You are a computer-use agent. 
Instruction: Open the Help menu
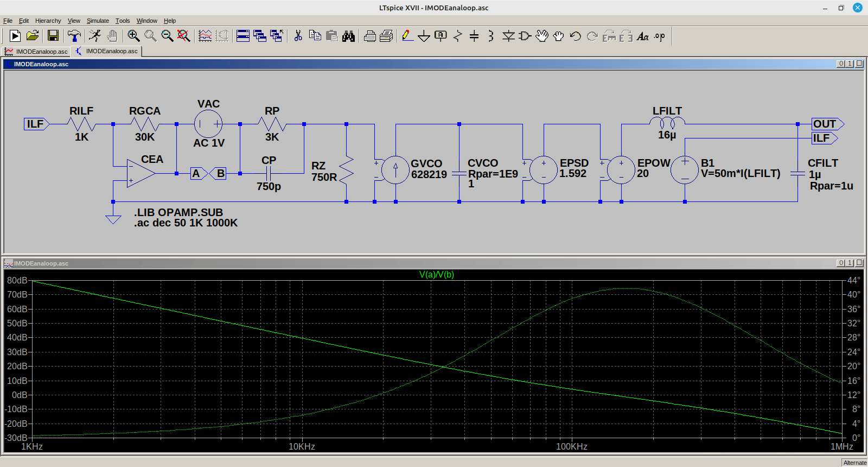170,21
